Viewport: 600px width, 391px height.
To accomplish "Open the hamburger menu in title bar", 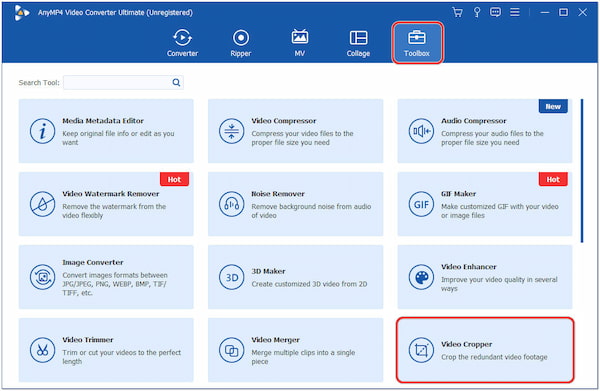I will pyautogui.click(x=515, y=13).
